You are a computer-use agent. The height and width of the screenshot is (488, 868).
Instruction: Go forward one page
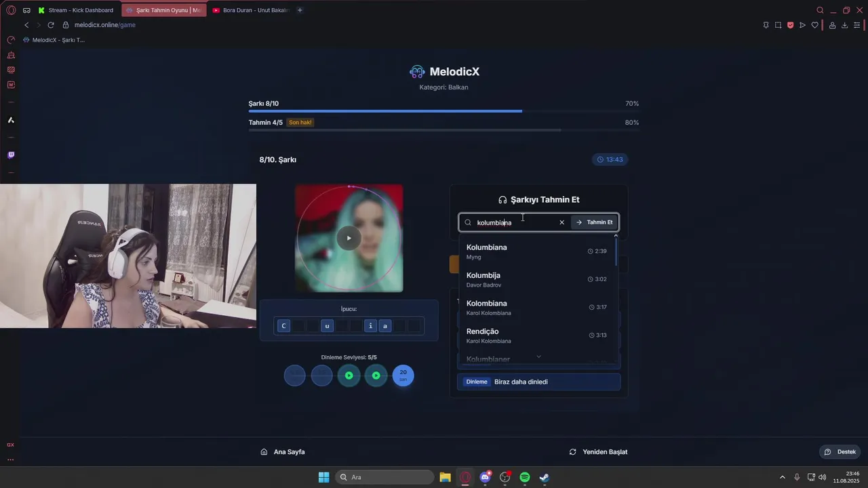pos(38,25)
